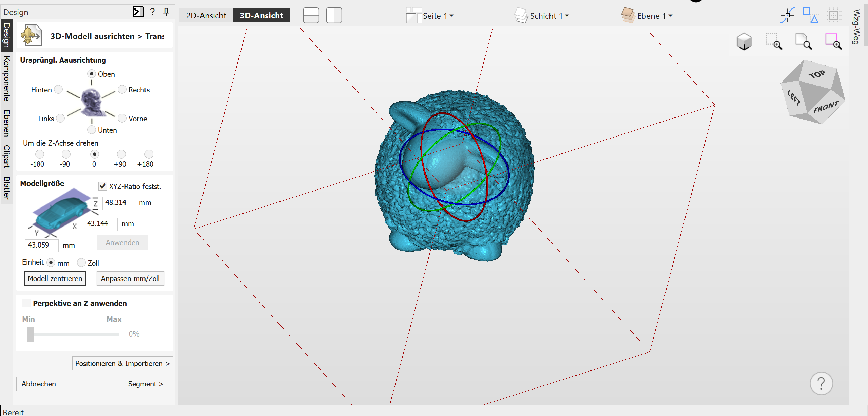Zoom to the material with the page magnifier icon

[804, 41]
